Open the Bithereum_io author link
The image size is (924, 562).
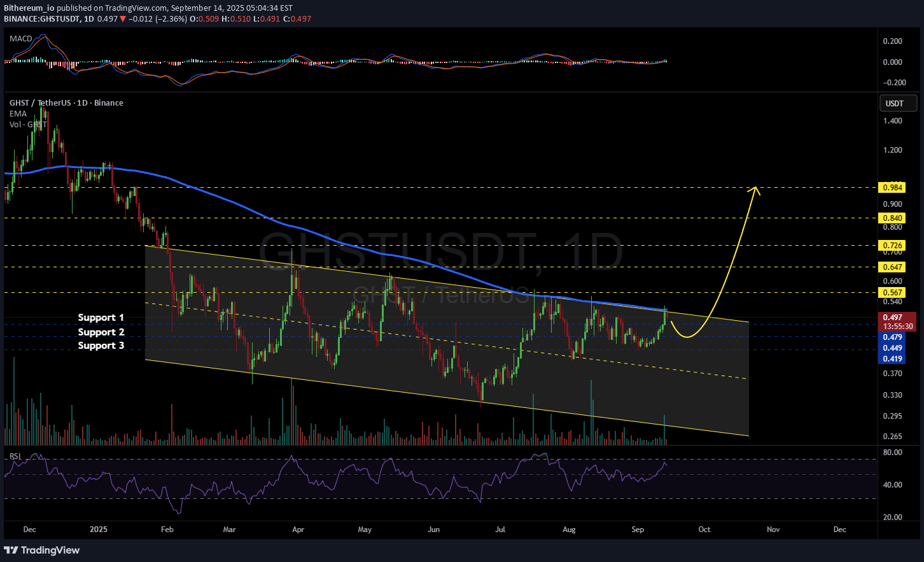tap(29, 8)
